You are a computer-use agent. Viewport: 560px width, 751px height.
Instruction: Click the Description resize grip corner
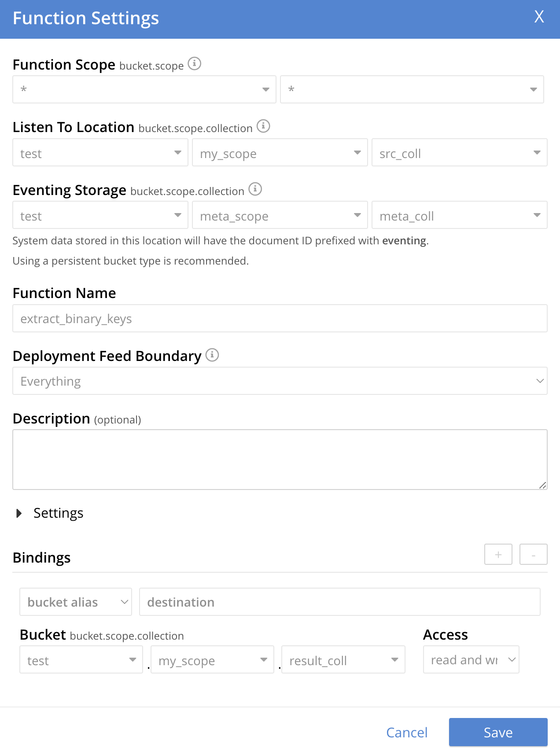click(x=543, y=485)
